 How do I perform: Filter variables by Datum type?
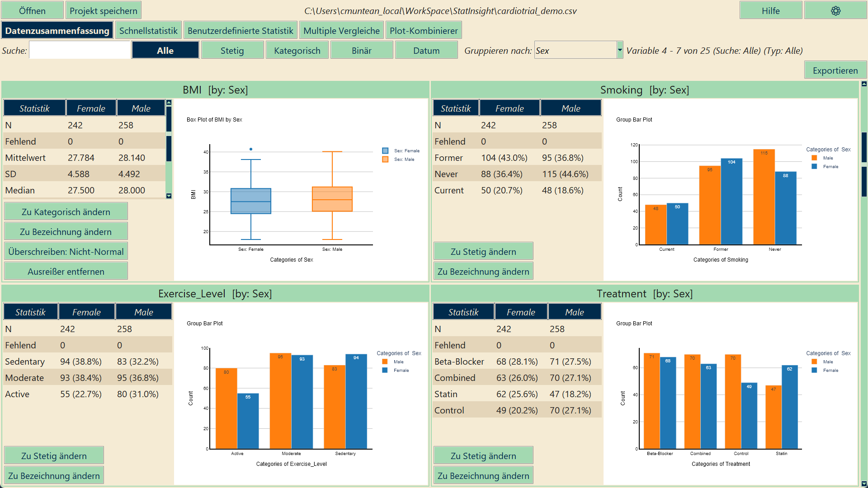[426, 50]
